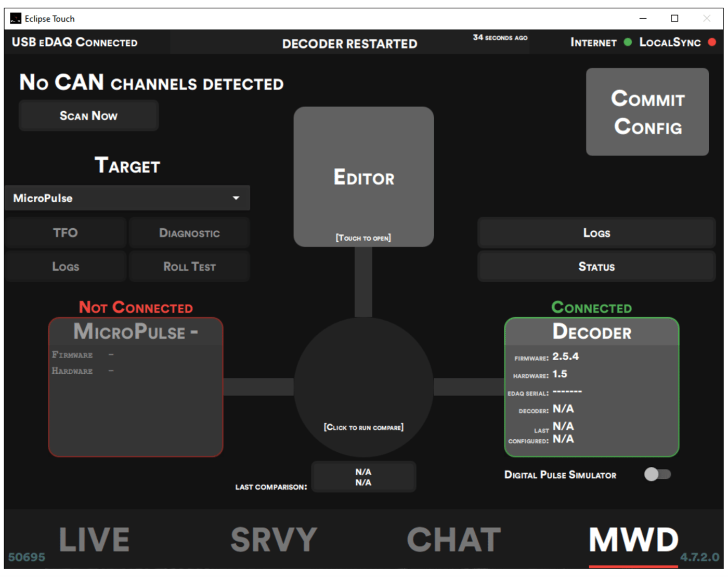This screenshot has height=577, width=728.
Task: Select MicroPulse from the Target selector
Action: click(127, 198)
